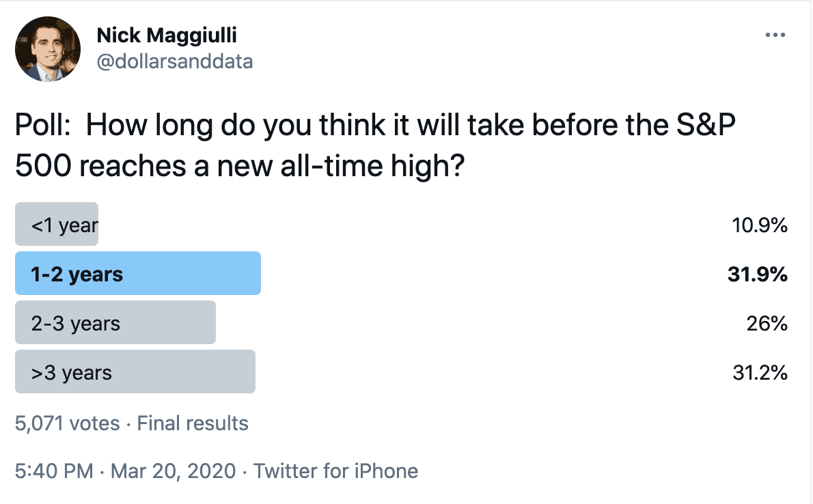
Task: Open the Mar 20, 2020 date link
Action: coord(173,471)
